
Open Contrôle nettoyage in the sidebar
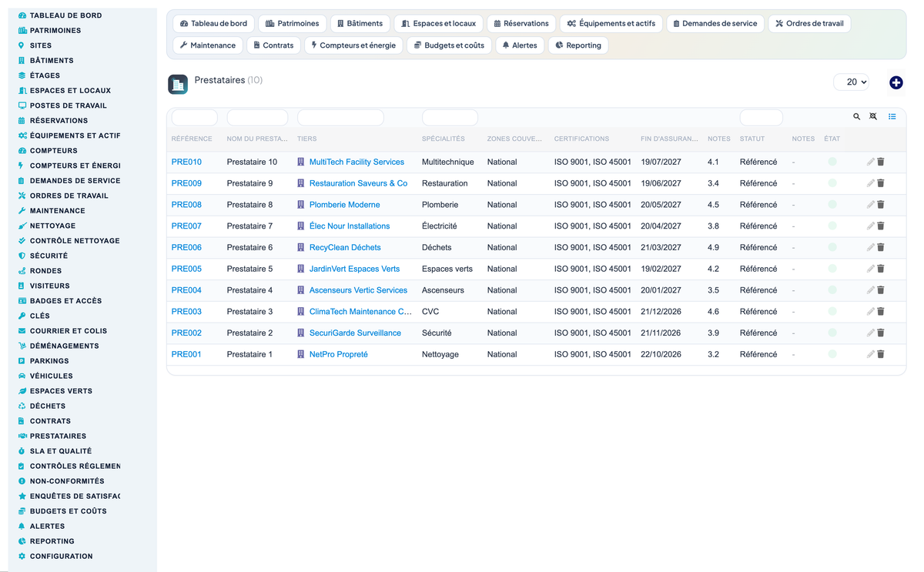[x=75, y=241]
